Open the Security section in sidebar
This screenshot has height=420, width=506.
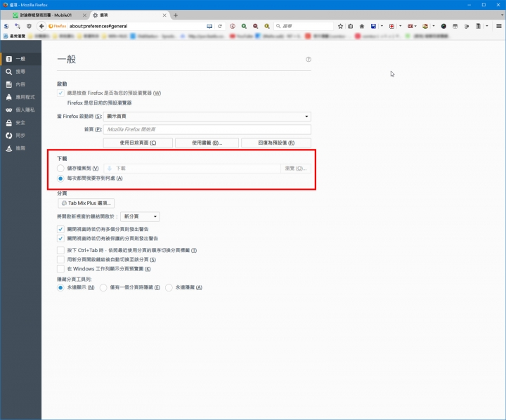click(x=20, y=123)
